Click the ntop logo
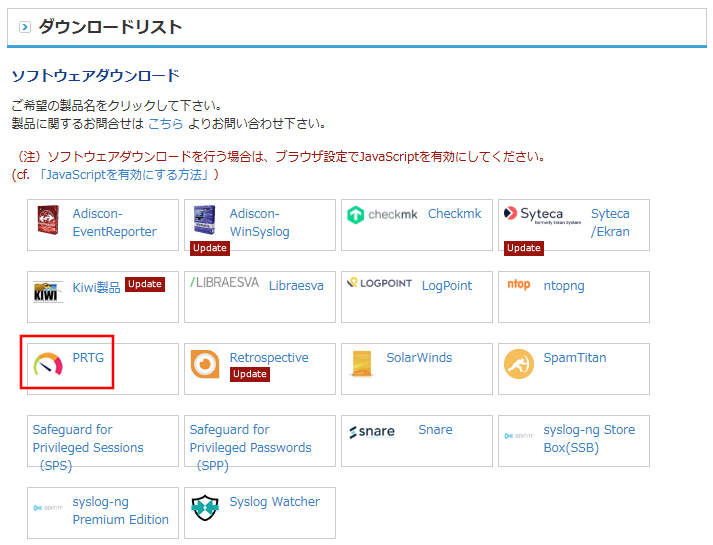The image size is (713, 545). click(x=519, y=285)
